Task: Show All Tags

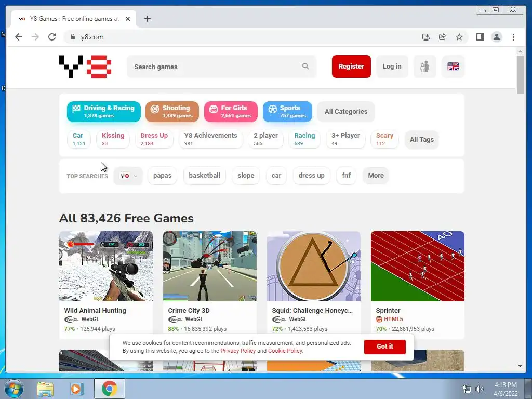Action: tap(422, 139)
